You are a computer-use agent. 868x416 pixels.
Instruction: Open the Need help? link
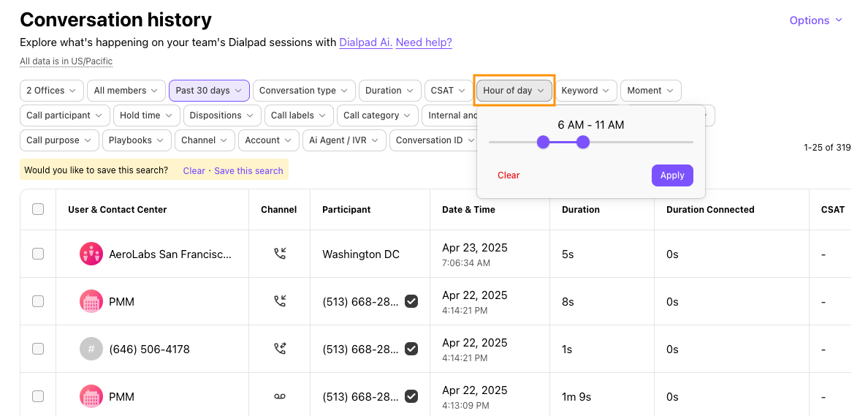pyautogui.click(x=424, y=42)
